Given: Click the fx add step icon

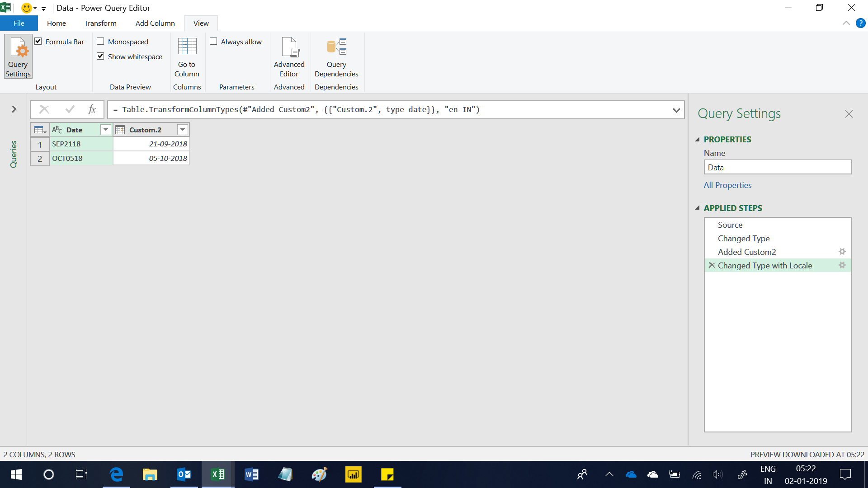Looking at the screenshot, I should click(92, 109).
